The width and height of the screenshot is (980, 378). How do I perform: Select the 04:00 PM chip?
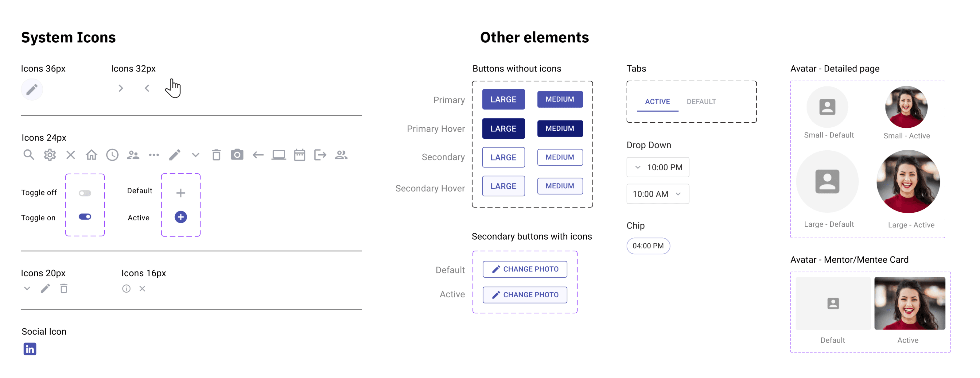648,246
